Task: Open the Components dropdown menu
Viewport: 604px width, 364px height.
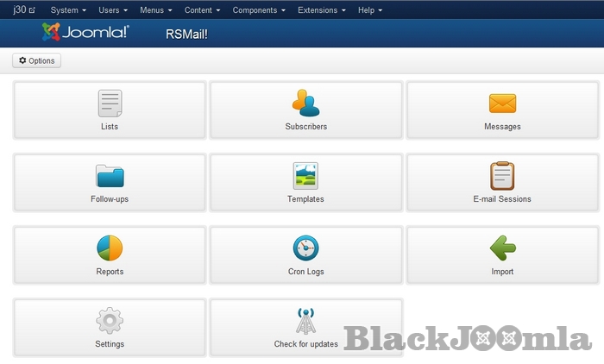Action: point(260,10)
